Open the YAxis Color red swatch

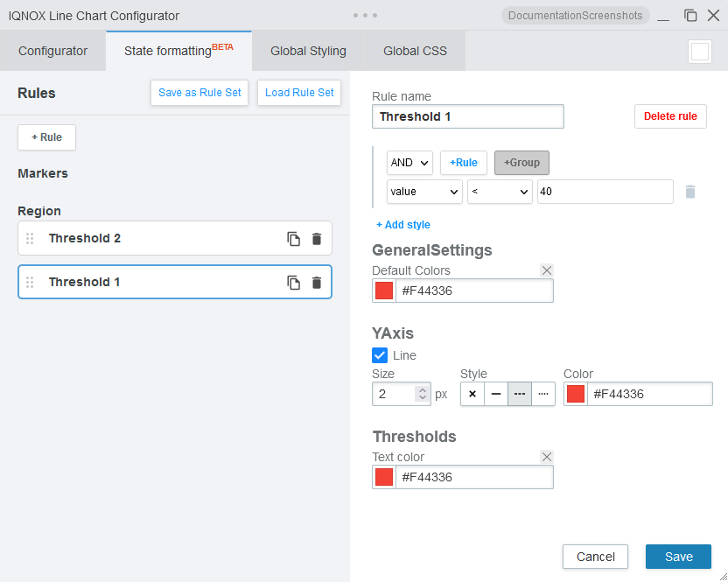pos(575,394)
